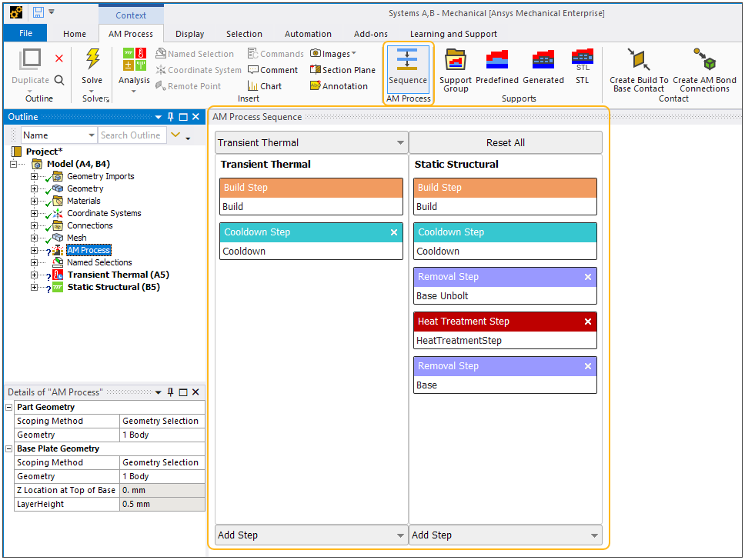This screenshot has height=560, width=745.
Task: Click the Reset All button
Action: pyautogui.click(x=505, y=142)
